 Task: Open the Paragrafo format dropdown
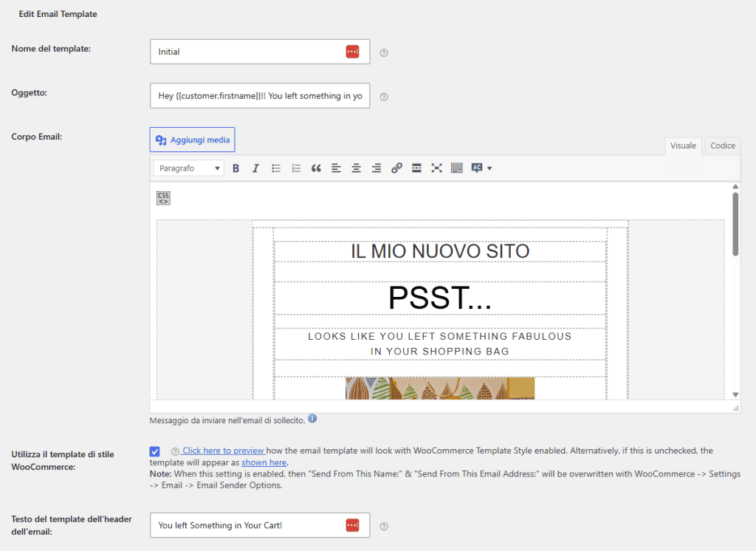189,168
